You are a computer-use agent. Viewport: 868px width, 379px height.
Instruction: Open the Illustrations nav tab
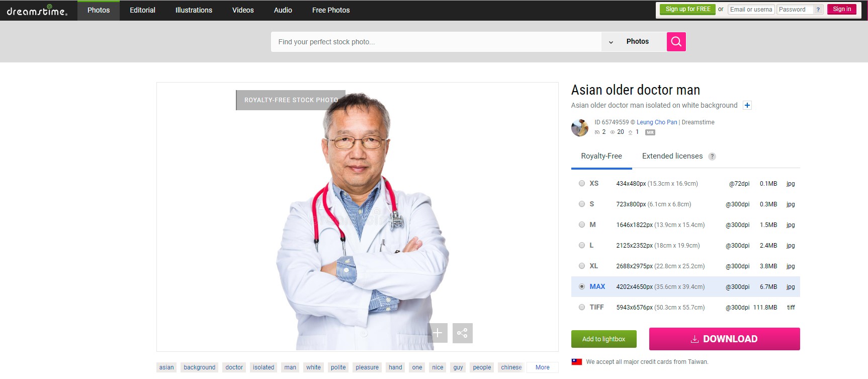194,10
